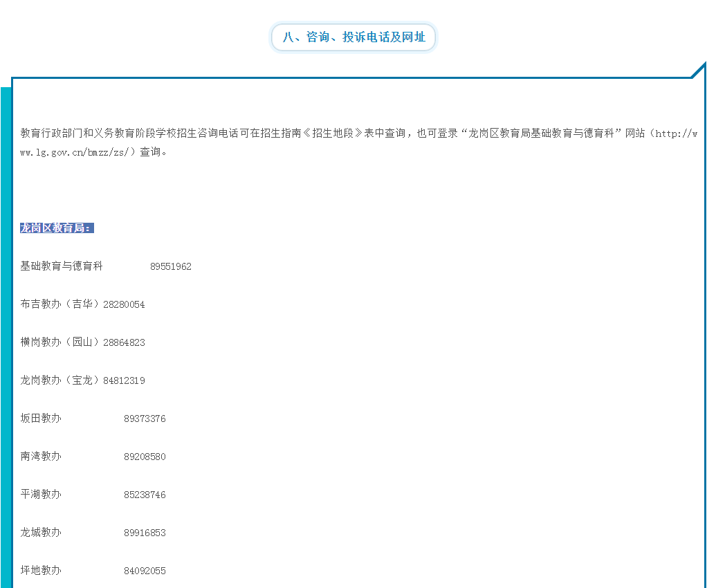Click the URL ending ww.lg.gov.cn/bmzz/zs/

[75, 152]
